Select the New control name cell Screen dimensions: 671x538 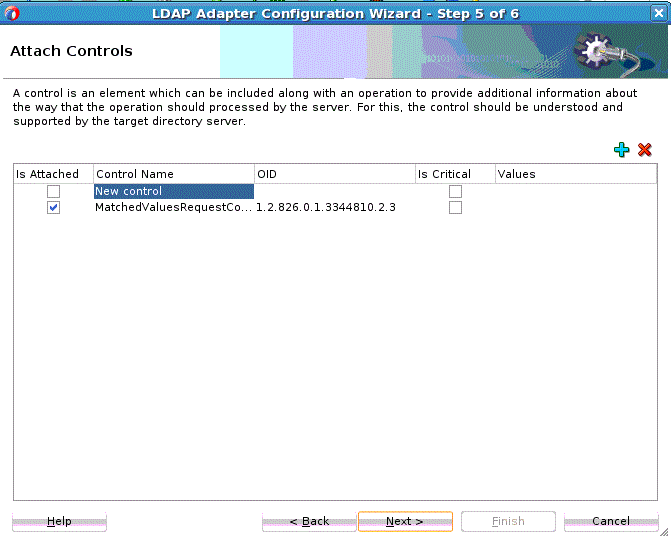[x=174, y=191]
